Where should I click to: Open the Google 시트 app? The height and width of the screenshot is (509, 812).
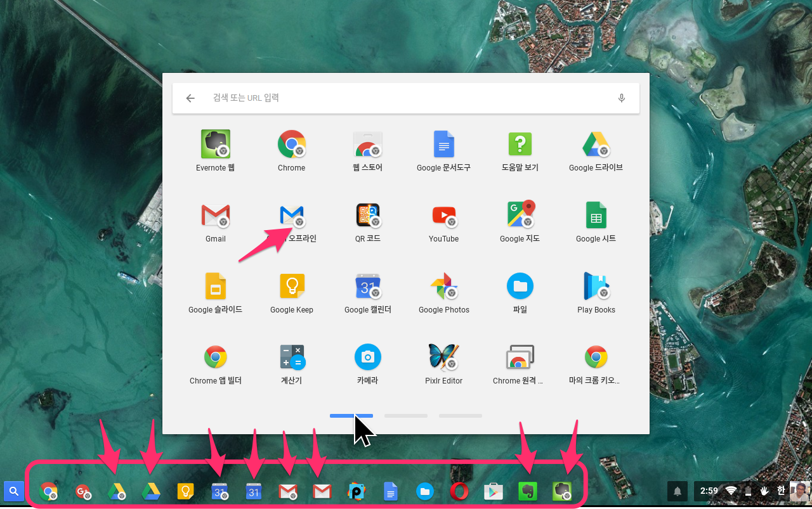tap(596, 222)
